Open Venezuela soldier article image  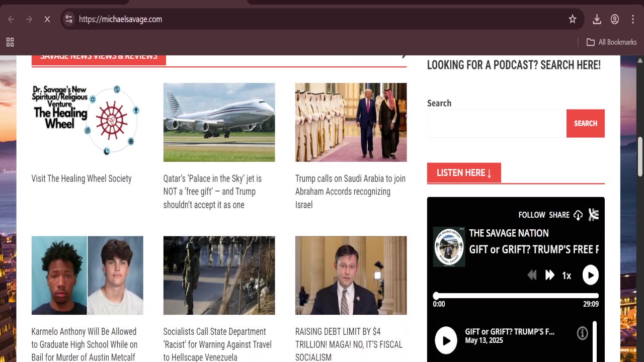tap(219, 276)
